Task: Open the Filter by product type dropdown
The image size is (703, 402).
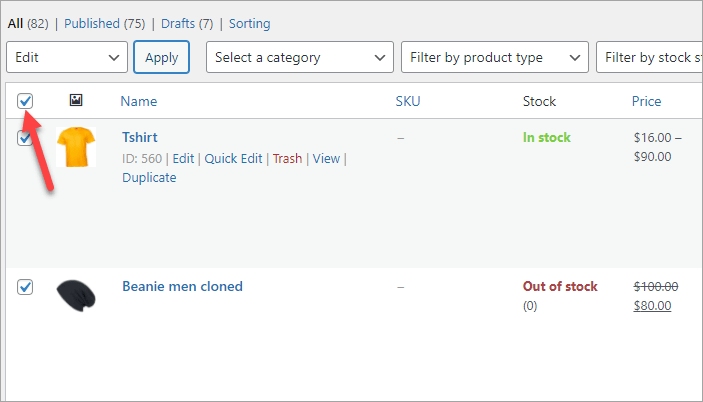Action: [494, 58]
